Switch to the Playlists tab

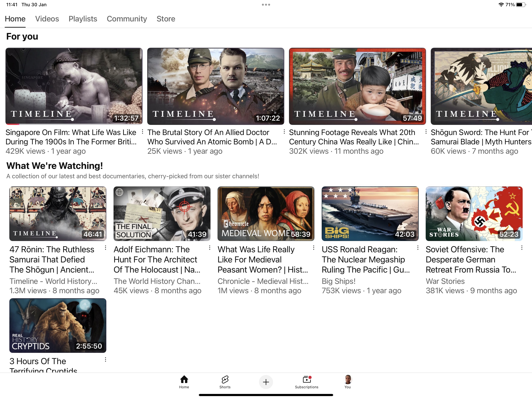click(x=83, y=19)
